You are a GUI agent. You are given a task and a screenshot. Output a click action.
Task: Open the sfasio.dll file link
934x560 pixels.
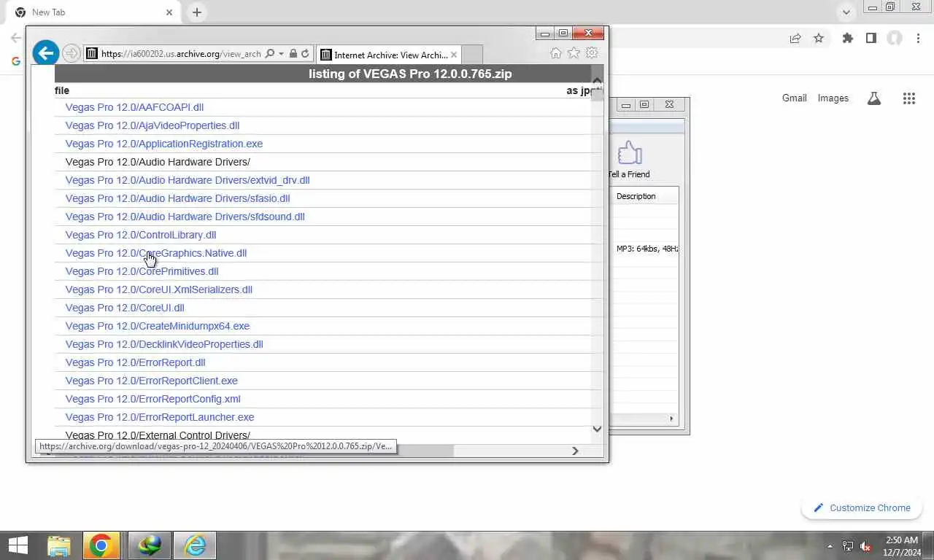click(178, 198)
